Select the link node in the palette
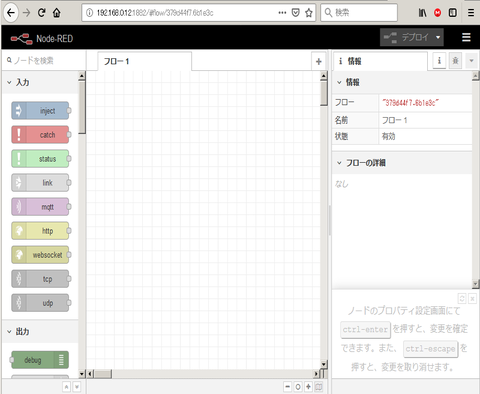The height and width of the screenshot is (394, 480). [40, 183]
